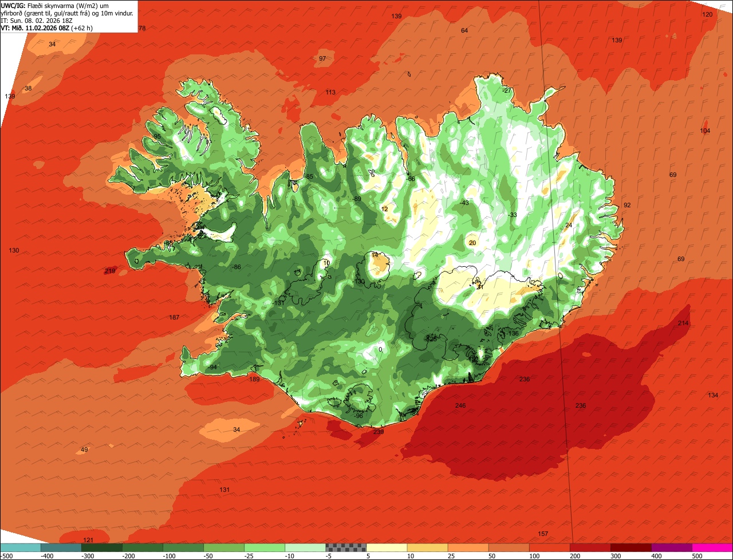
Task: Pick the magenta legend swatch above 500
Action: [712, 547]
